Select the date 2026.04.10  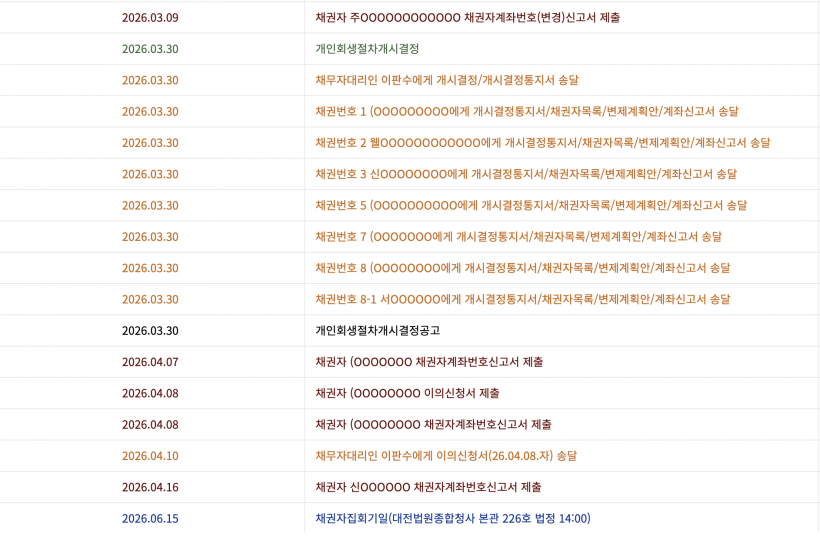coord(150,456)
